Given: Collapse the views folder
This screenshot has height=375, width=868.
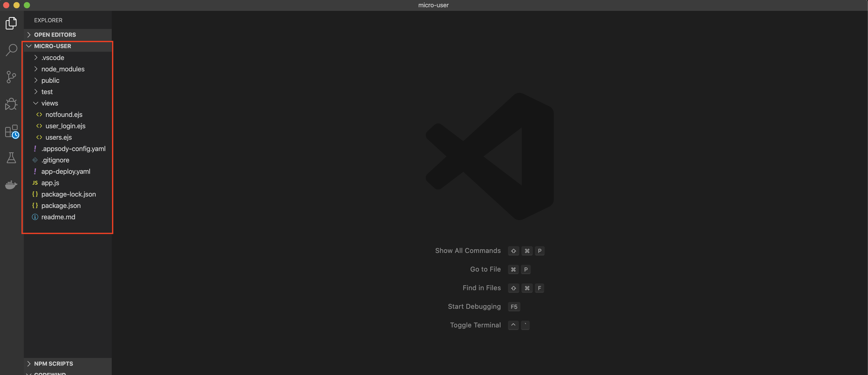Looking at the screenshot, I should click(x=68, y=103).
